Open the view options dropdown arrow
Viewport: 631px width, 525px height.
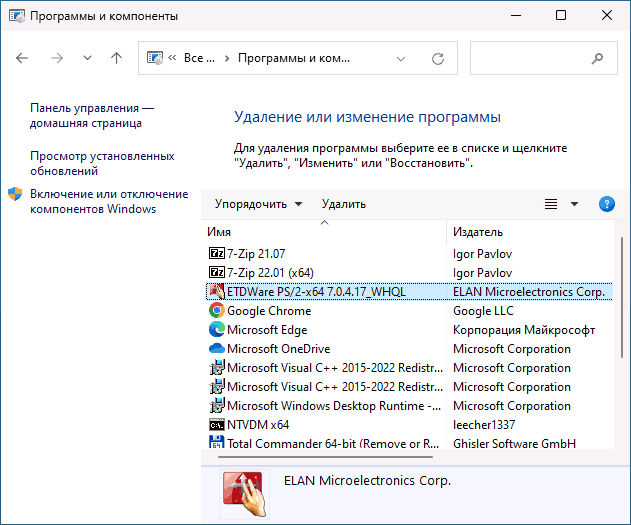point(574,204)
